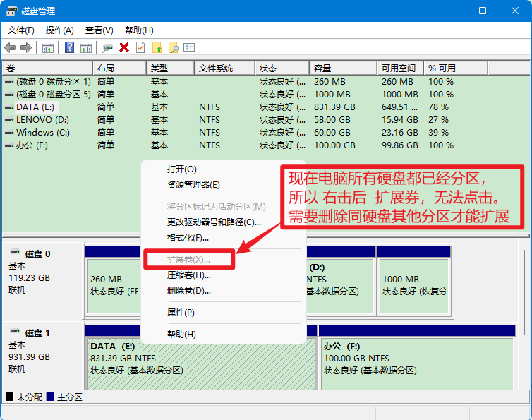Choose 删除卷(D)... in the context menu
Viewport: 532px width, 420px height.
(x=224, y=291)
